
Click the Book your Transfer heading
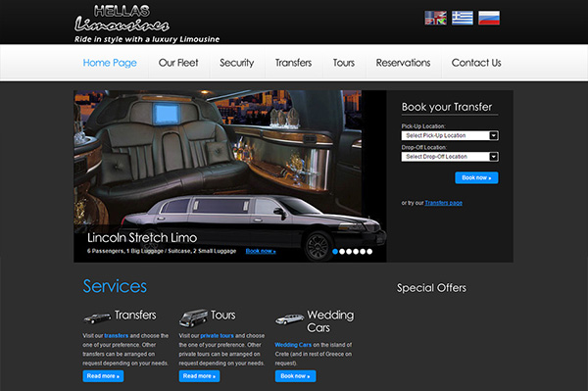pyautogui.click(x=447, y=107)
